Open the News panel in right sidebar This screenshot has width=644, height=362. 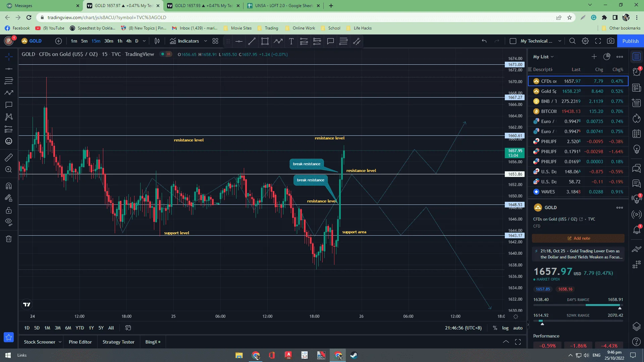pyautogui.click(x=636, y=87)
